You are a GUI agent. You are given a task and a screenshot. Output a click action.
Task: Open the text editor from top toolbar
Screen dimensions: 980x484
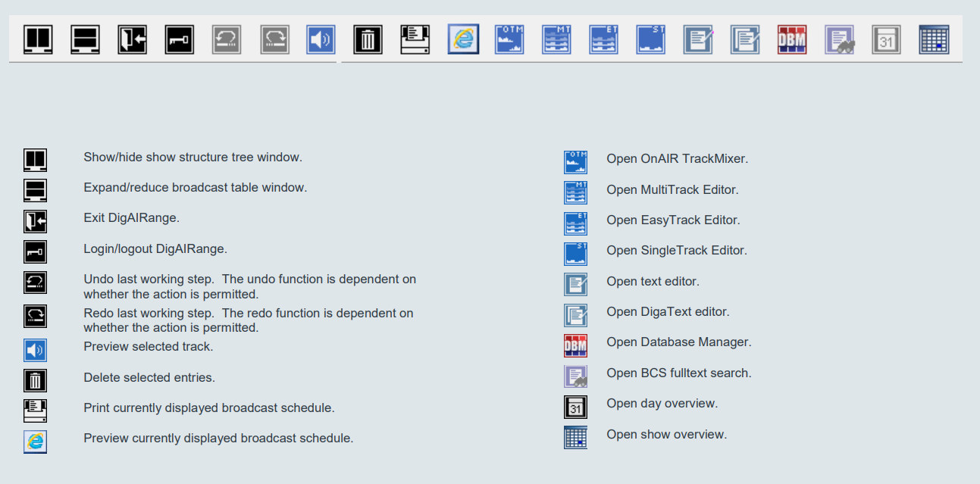(697, 39)
